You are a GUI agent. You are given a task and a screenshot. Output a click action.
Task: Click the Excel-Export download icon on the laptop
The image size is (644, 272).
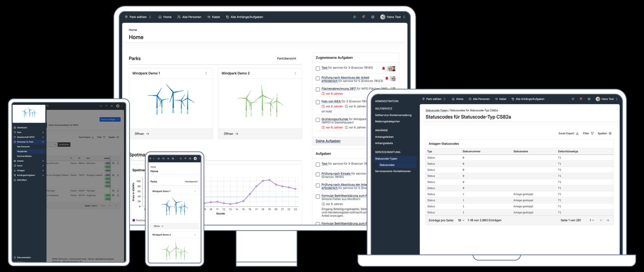[x=577, y=133]
